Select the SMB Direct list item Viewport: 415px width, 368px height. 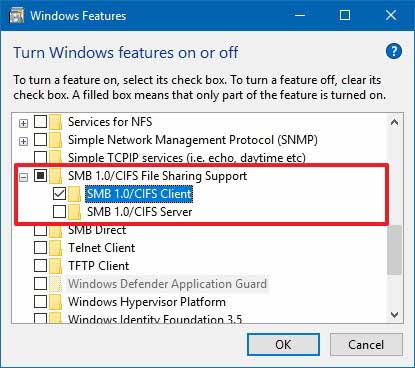pyautogui.click(x=97, y=230)
